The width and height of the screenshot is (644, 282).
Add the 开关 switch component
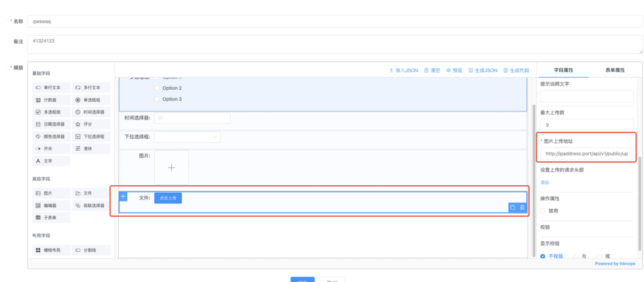(52, 149)
